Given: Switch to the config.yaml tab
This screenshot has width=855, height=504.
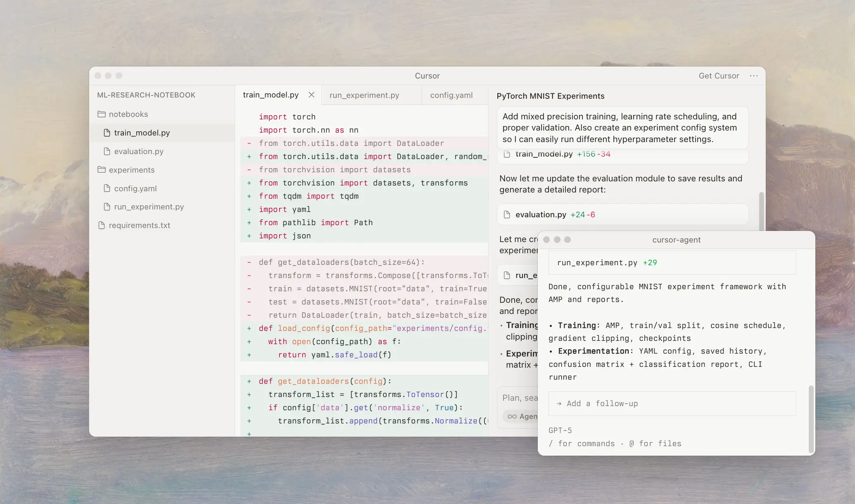Looking at the screenshot, I should click(x=451, y=95).
